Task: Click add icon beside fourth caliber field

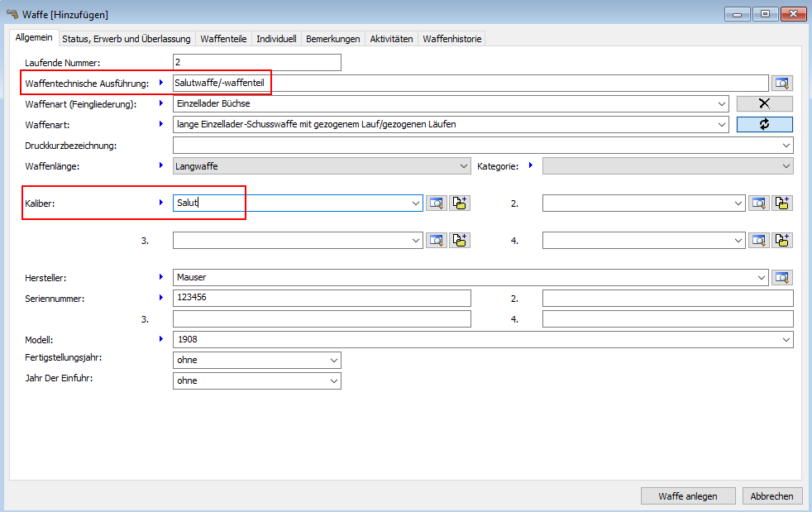Action: click(x=782, y=241)
